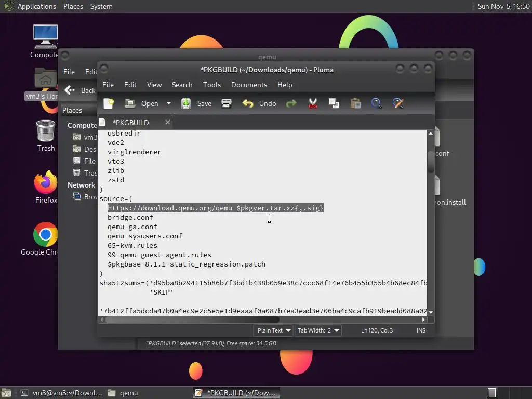
Task: Open the System menu in top panel
Action: click(x=101, y=6)
